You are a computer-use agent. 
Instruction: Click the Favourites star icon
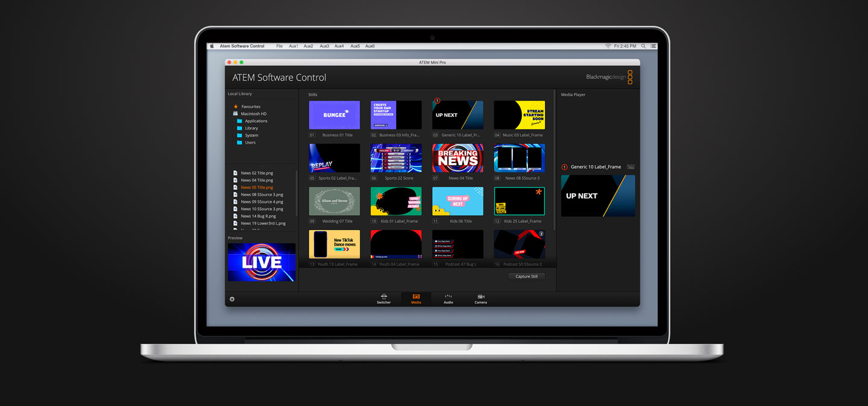[x=236, y=107]
